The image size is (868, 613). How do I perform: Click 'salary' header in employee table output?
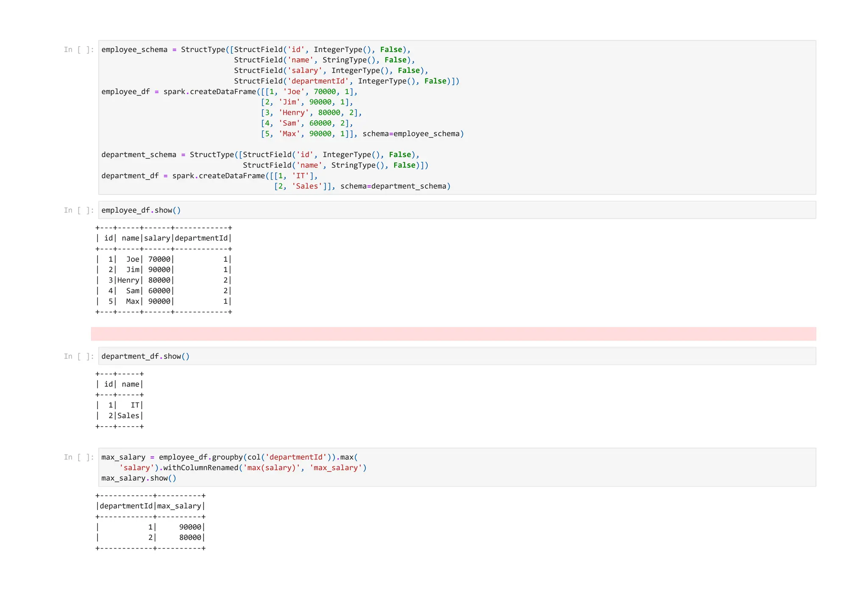(157, 238)
